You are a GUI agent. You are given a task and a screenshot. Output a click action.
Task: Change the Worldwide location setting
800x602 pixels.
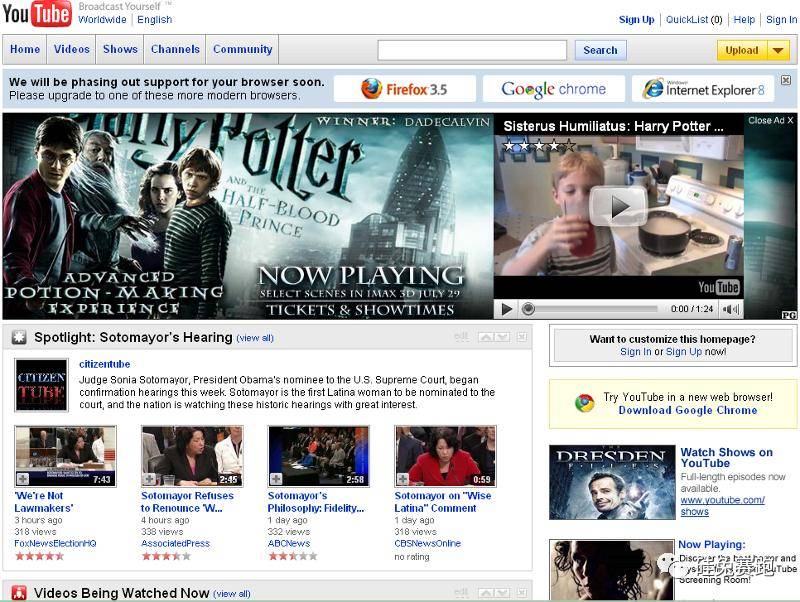point(102,19)
